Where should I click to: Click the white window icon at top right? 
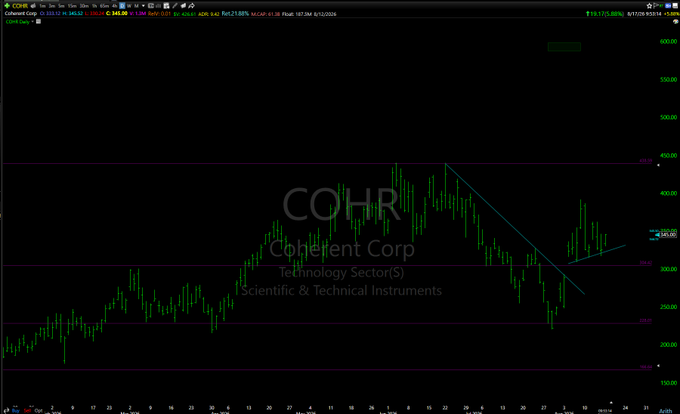pos(675,6)
